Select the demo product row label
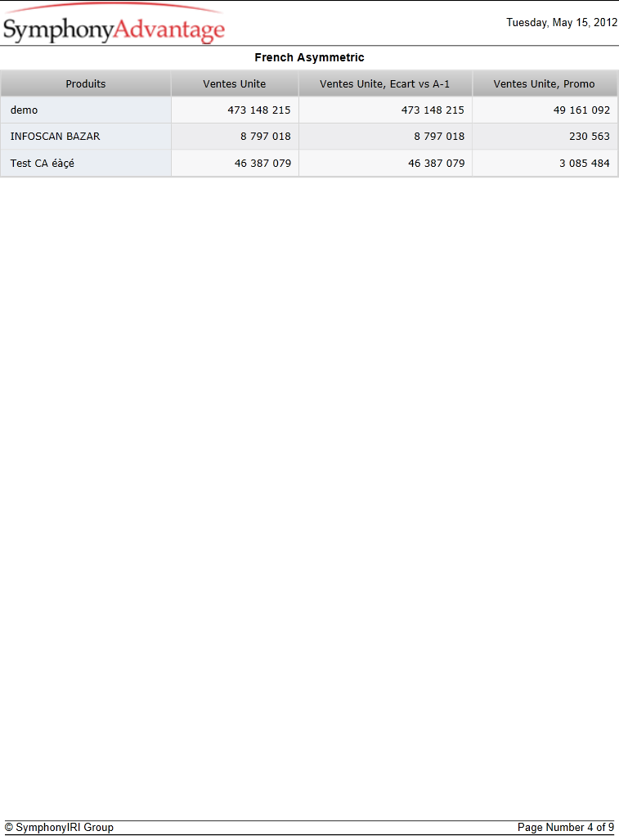The width and height of the screenshot is (619, 840). pyautogui.click(x=24, y=110)
